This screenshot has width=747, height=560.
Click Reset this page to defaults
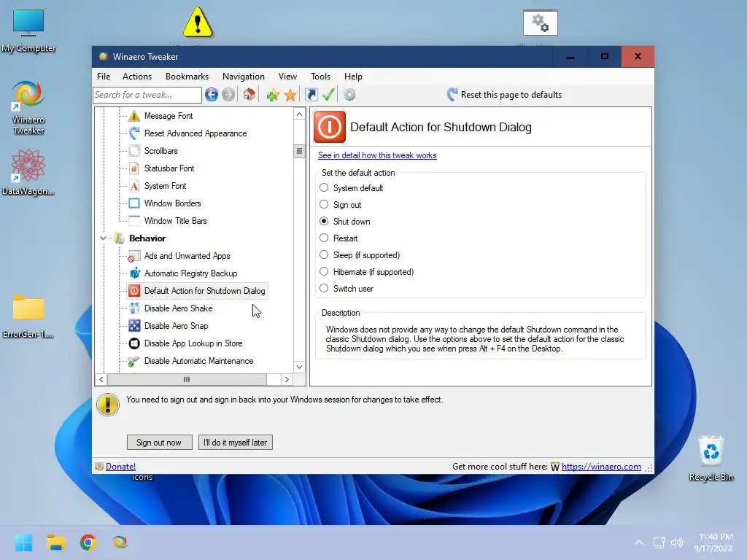(504, 95)
